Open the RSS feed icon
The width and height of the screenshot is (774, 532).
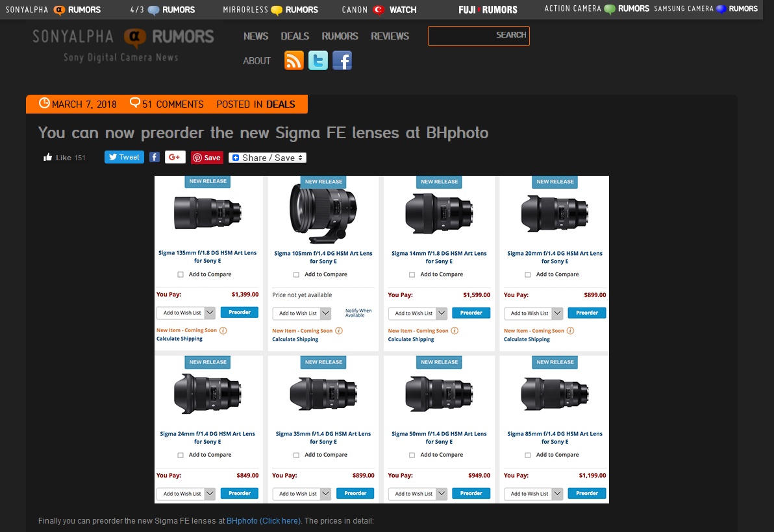[293, 60]
